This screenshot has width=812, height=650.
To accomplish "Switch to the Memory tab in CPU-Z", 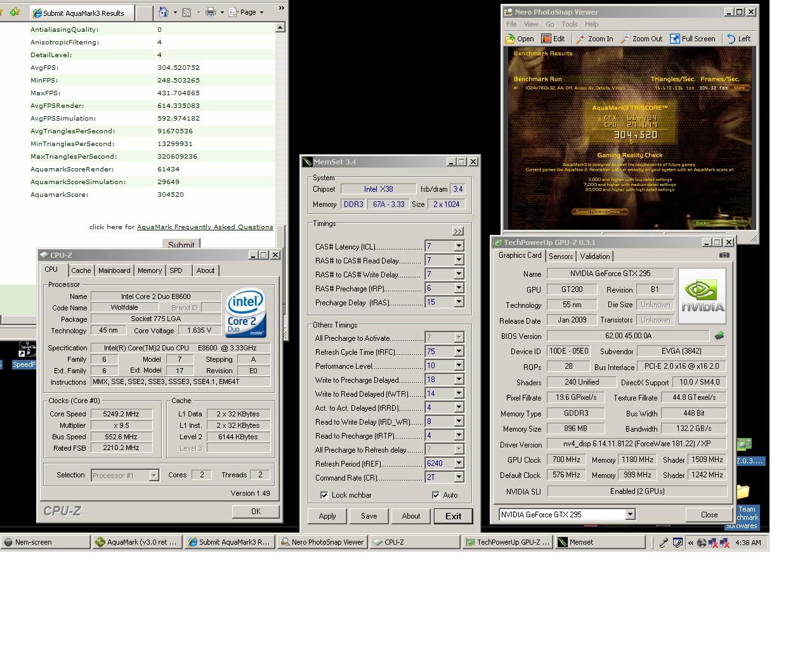I will pos(150,270).
